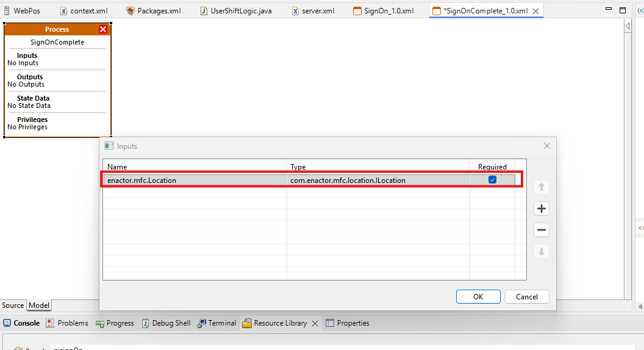Switch to the Source view tab

13,305
